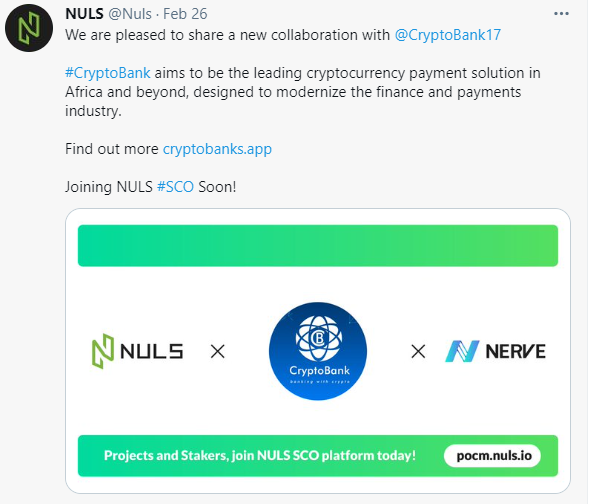Open the @Nuls handle link
This screenshot has width=589, height=504.
130,14
